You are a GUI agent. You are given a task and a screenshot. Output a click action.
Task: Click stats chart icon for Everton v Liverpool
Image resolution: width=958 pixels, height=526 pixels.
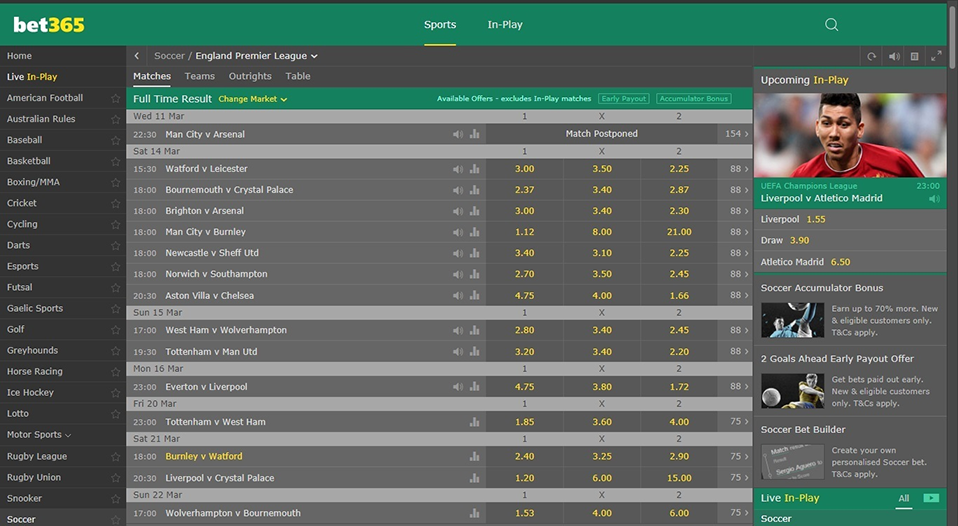tap(474, 387)
